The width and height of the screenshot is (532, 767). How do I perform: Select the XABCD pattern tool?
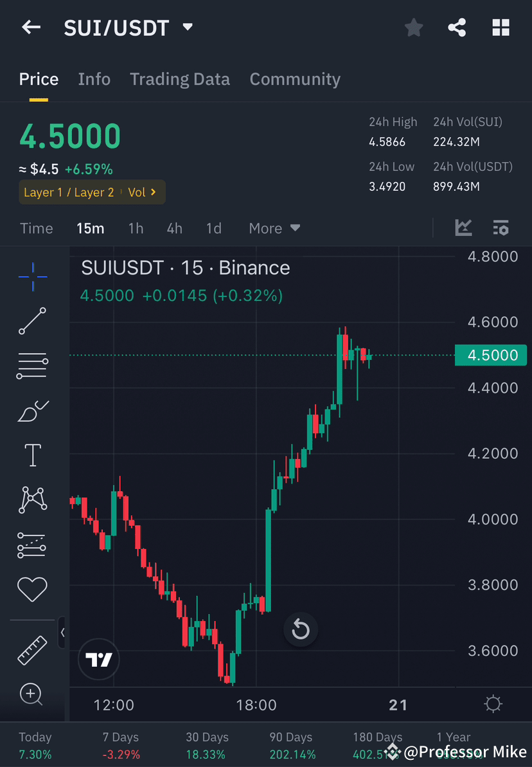[32, 500]
